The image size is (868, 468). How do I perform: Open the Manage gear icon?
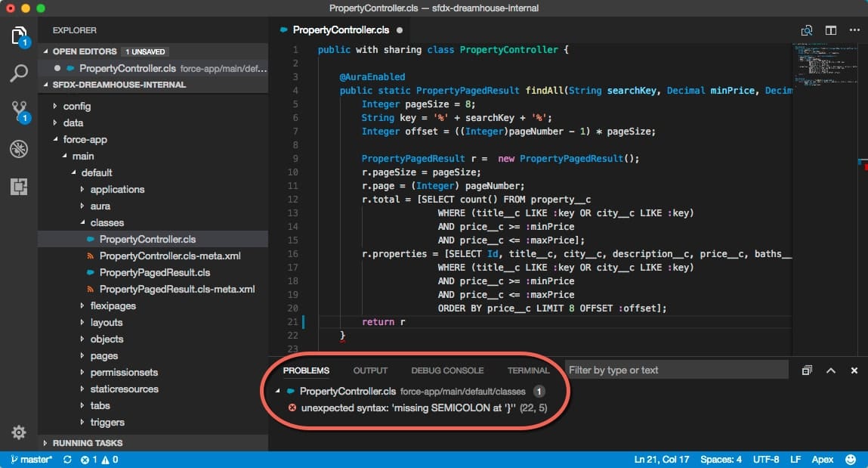click(19, 432)
